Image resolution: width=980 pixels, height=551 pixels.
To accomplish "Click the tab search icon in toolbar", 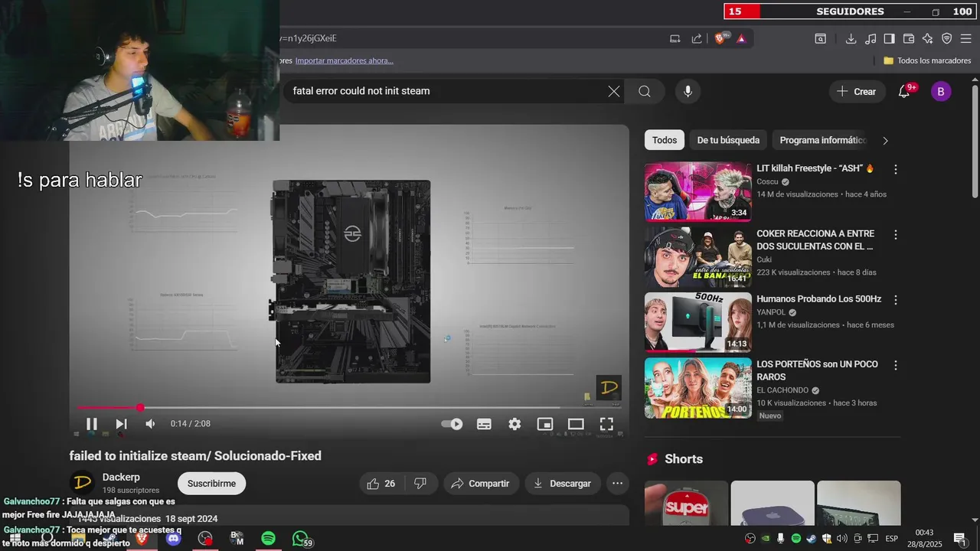I will pyautogui.click(x=821, y=38).
